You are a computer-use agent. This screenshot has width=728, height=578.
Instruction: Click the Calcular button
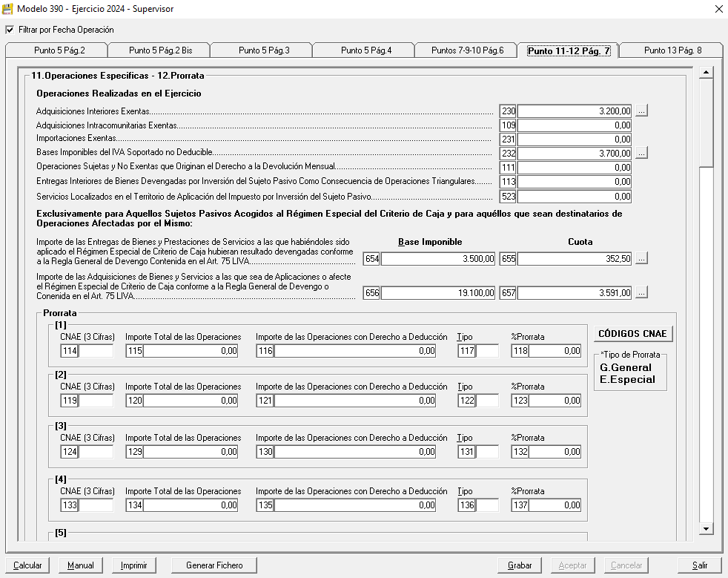click(27, 565)
